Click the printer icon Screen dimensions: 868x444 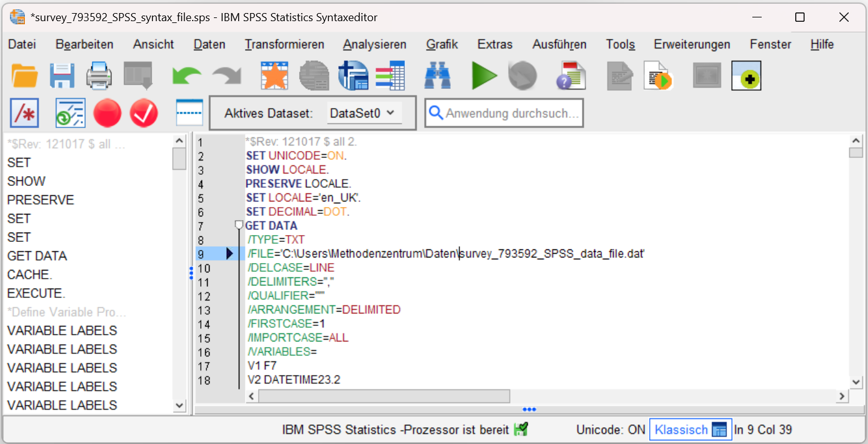tap(99, 75)
